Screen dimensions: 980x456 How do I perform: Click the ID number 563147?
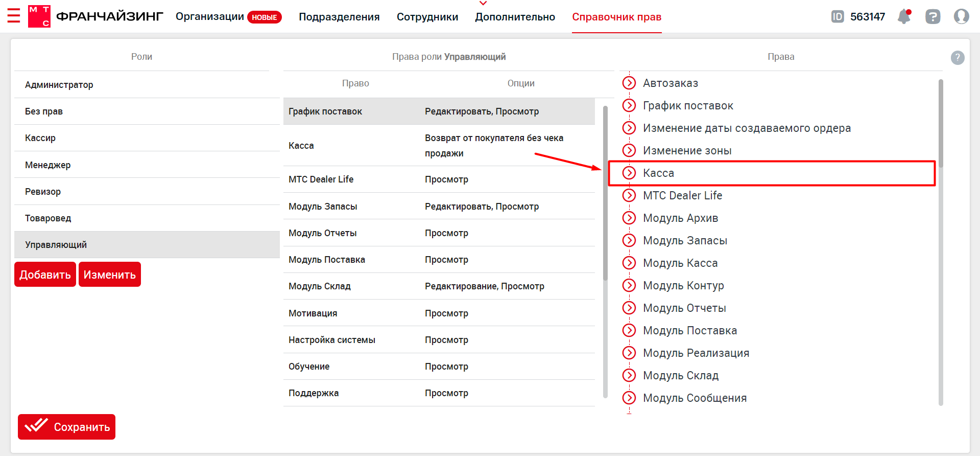(x=868, y=17)
